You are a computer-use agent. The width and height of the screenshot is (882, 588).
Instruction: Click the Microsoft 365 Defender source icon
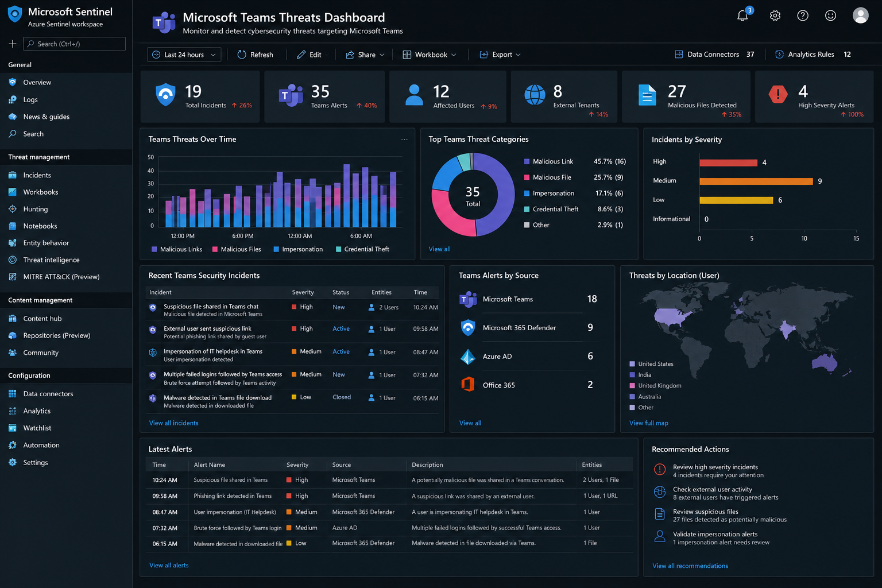click(468, 328)
